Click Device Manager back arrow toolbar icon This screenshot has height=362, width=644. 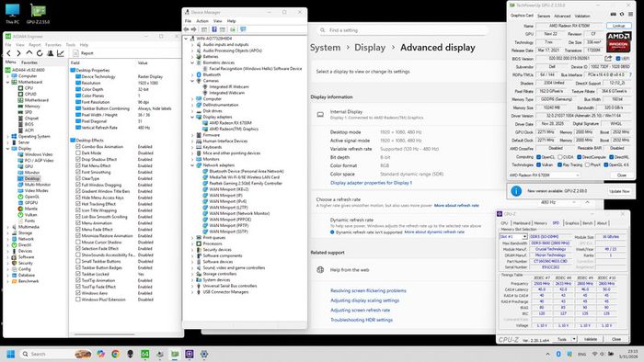(x=187, y=29)
